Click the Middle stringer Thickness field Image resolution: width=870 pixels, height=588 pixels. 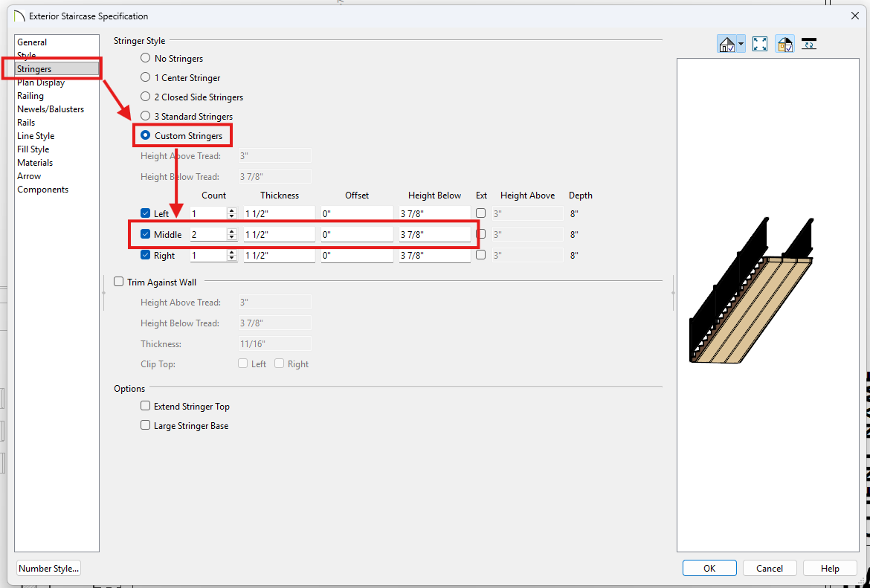point(280,234)
